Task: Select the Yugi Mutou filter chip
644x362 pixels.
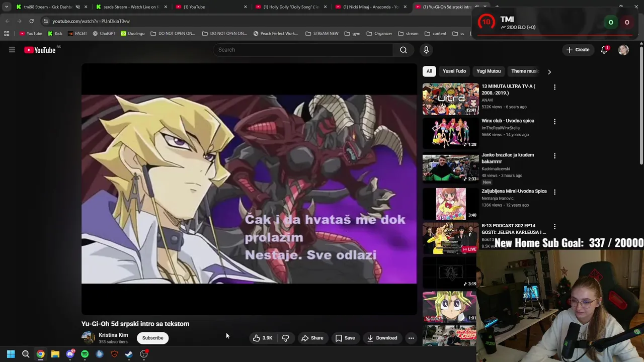Action: point(489,71)
